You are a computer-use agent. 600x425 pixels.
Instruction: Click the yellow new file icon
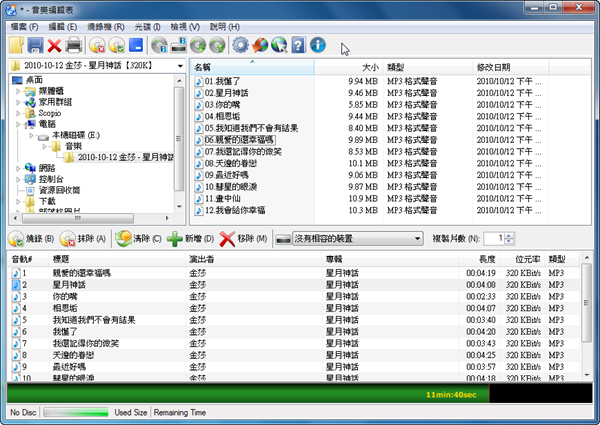click(x=15, y=45)
